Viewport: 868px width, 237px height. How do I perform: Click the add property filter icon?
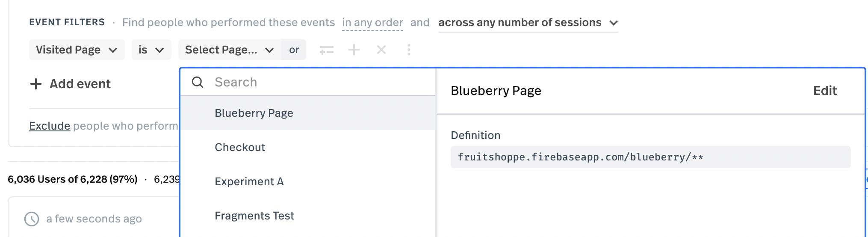pyautogui.click(x=327, y=50)
